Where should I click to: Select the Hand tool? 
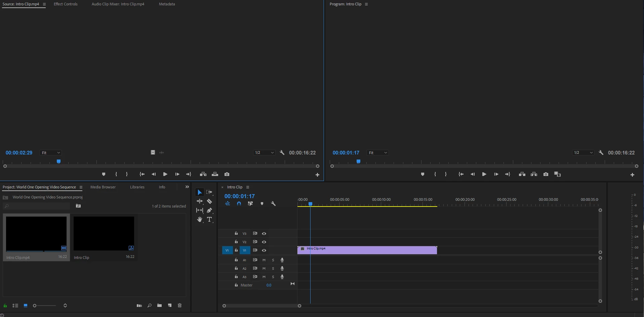coord(200,219)
